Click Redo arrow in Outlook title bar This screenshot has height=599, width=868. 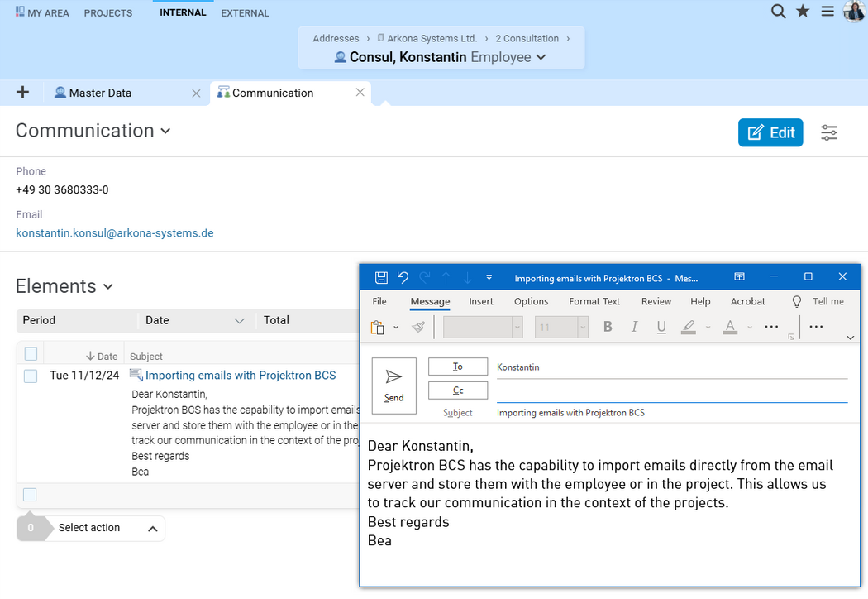coord(425,277)
